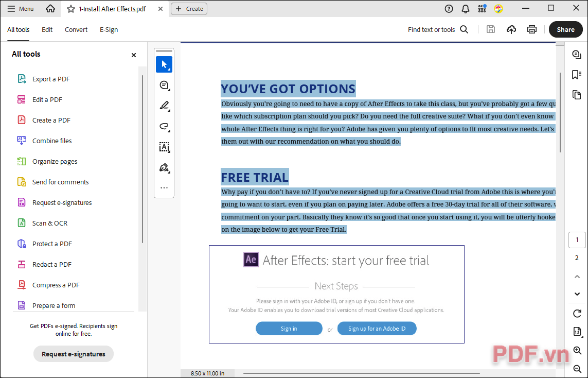Click the Create button
This screenshot has width=588, height=378.
[189, 9]
